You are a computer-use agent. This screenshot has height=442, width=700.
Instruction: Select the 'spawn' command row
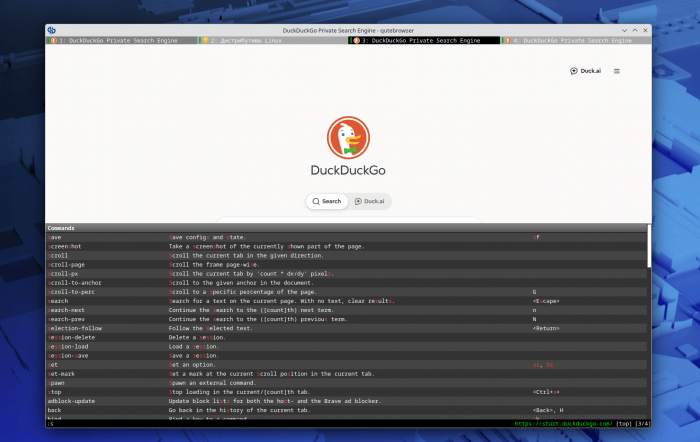coord(347,383)
